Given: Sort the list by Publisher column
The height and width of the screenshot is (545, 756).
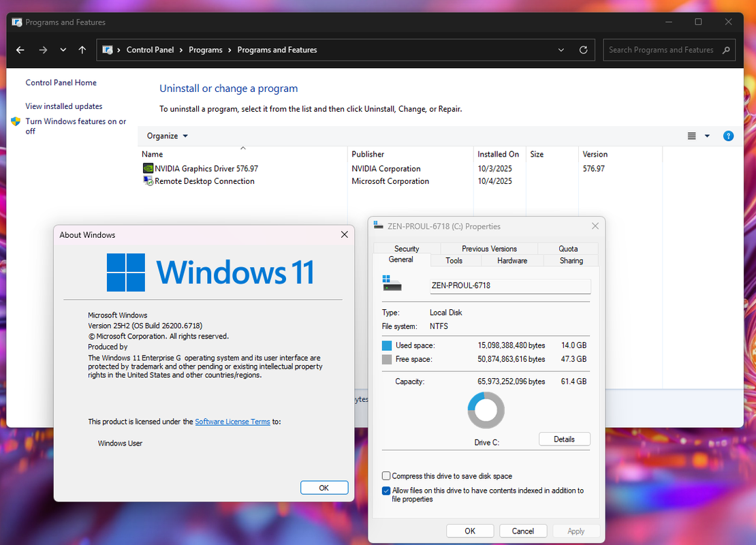Looking at the screenshot, I should pyautogui.click(x=410, y=154).
